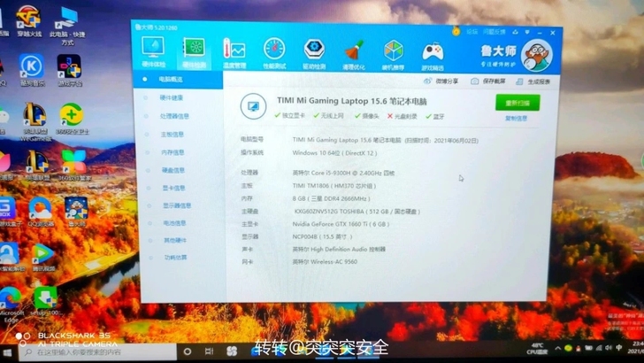Open the setup installer desktop icon
Viewport: 644px width, 363px height.
46,301
